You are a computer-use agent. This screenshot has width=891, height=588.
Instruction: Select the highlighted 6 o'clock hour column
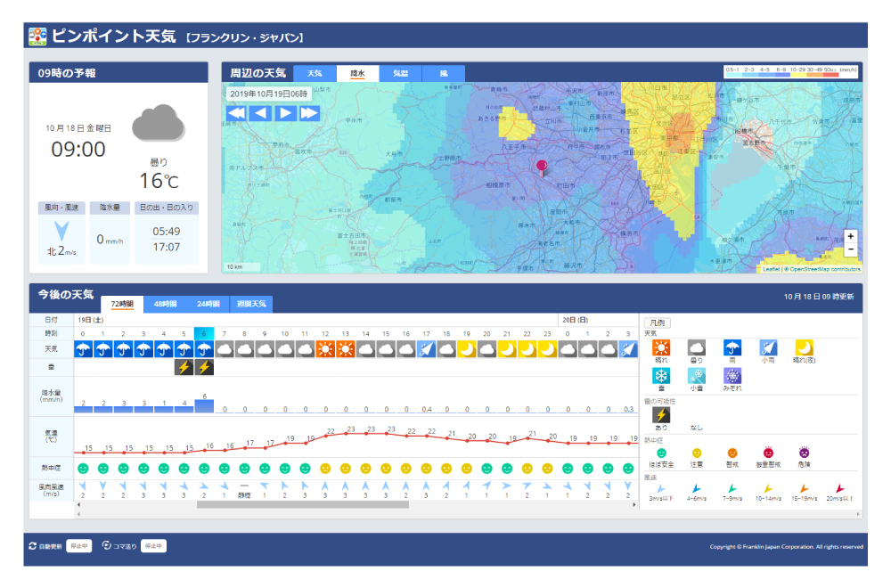point(204,333)
